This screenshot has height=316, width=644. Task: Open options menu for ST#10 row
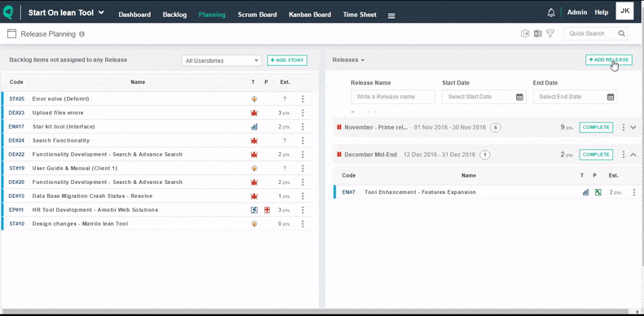[x=302, y=224]
